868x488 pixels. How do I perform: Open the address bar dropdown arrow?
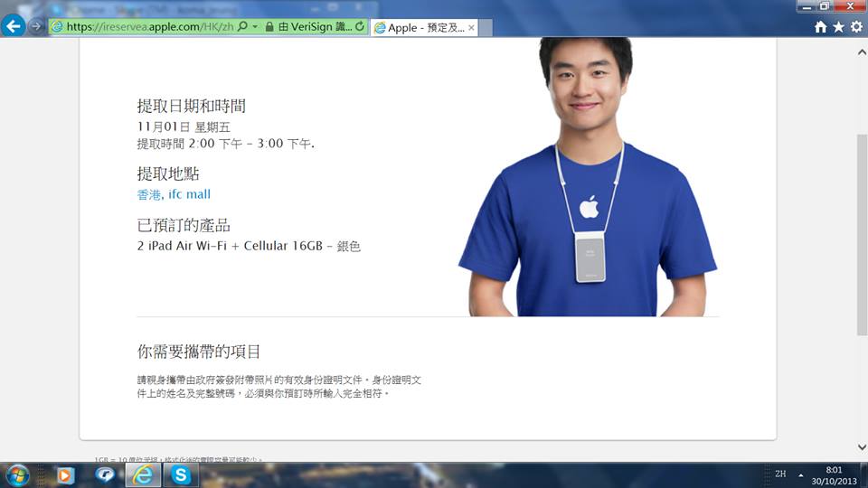[255, 26]
